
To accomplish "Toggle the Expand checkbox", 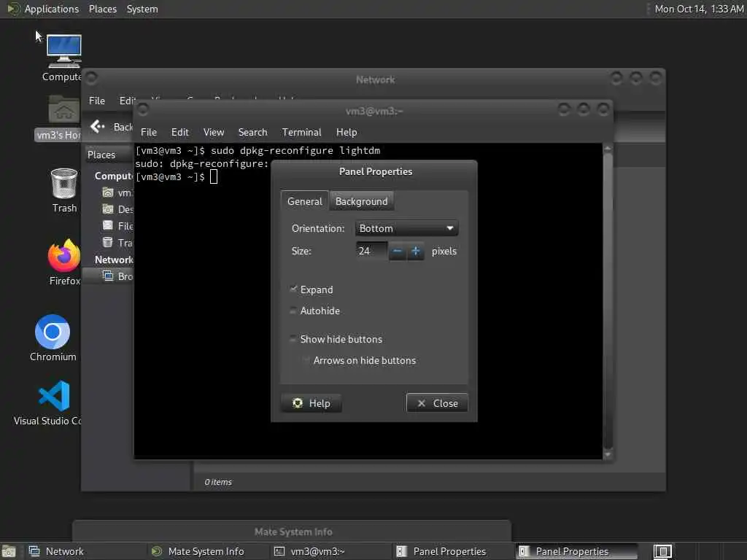I will [293, 289].
